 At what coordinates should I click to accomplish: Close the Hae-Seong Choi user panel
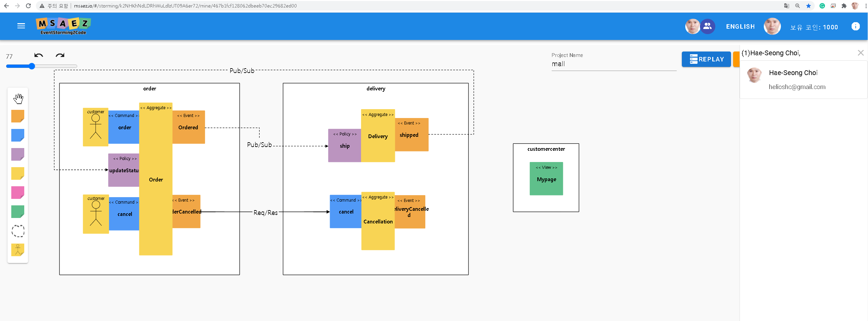[861, 53]
